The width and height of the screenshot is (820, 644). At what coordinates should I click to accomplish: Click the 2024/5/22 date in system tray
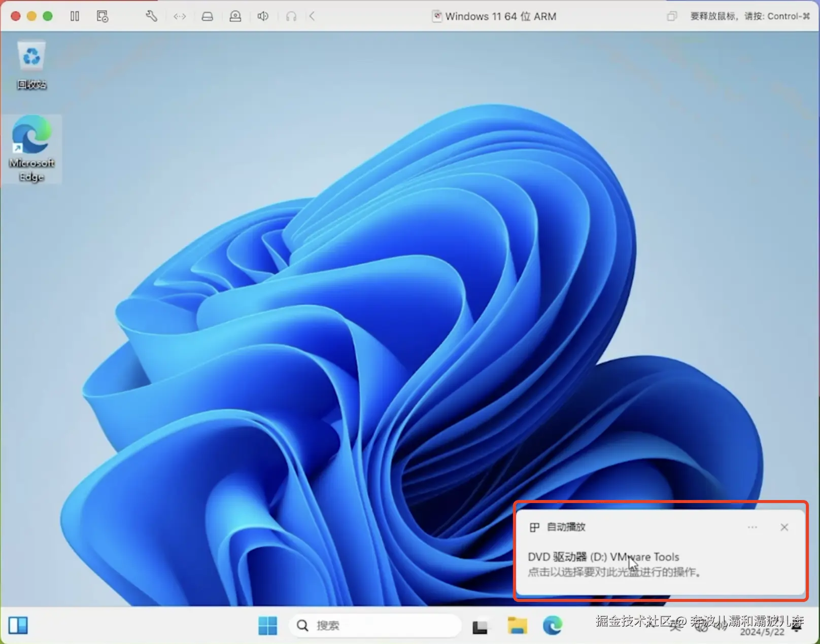[x=762, y=632]
